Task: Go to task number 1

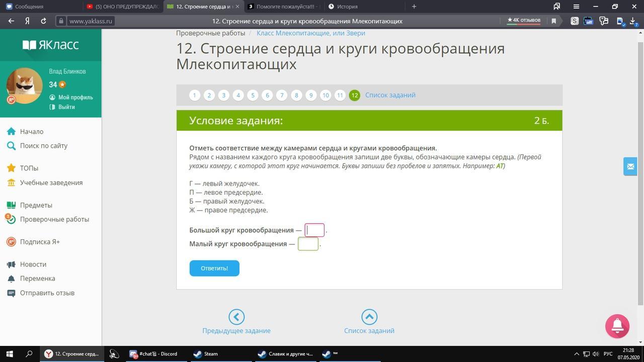Action: (195, 95)
